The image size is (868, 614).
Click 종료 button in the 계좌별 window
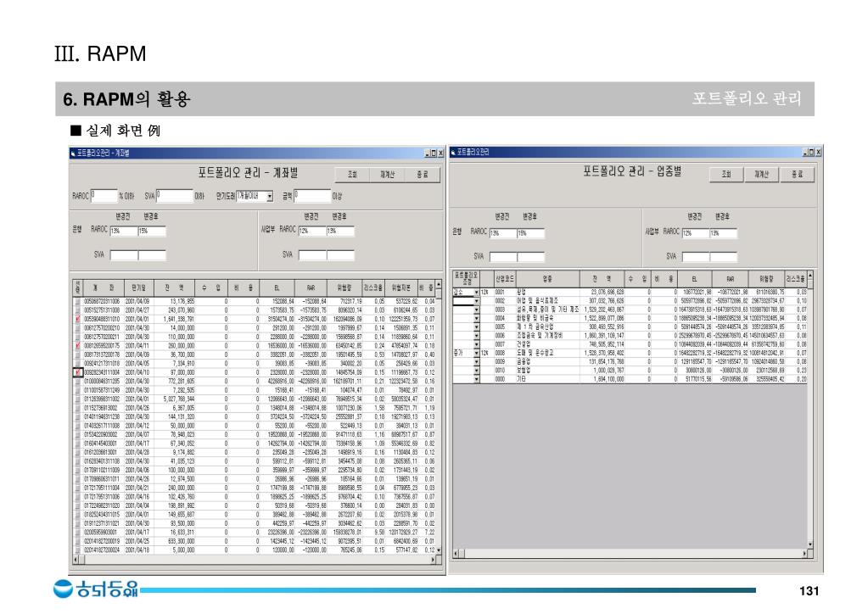[423, 175]
